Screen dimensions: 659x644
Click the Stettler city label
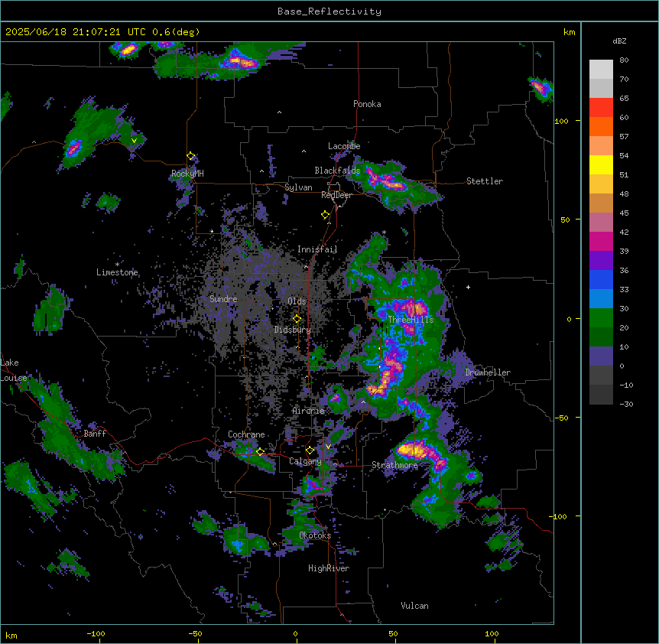tap(484, 181)
